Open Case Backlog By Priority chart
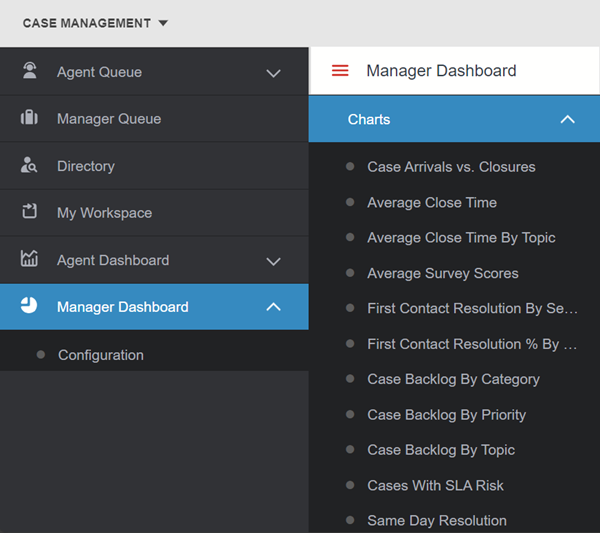This screenshot has width=600, height=533. [447, 415]
